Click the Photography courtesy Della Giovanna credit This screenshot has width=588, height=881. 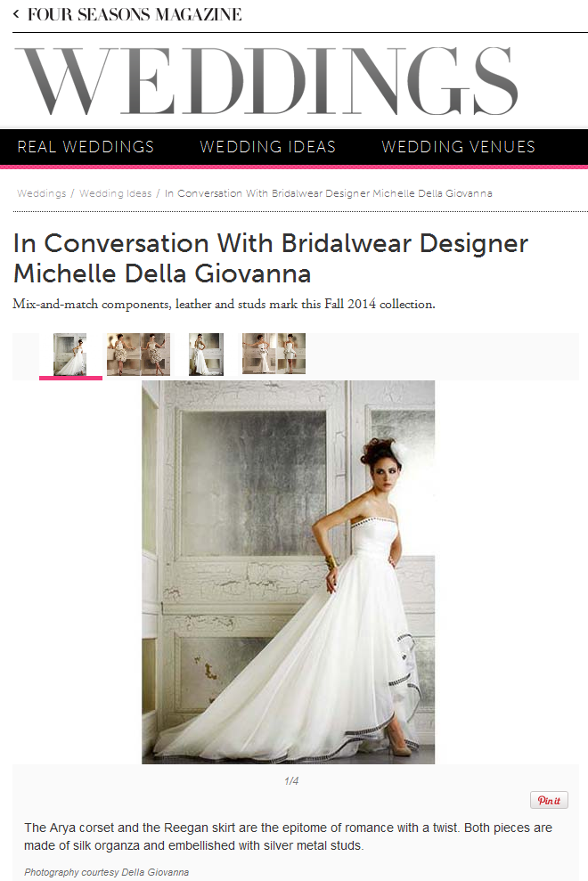pos(106,872)
